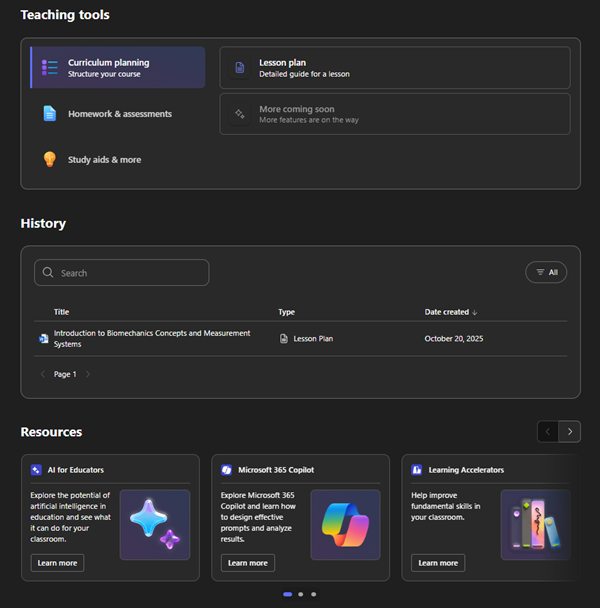600x608 pixels.
Task: Open Introduction to Biomechanics lesson plan
Action: [151, 338]
